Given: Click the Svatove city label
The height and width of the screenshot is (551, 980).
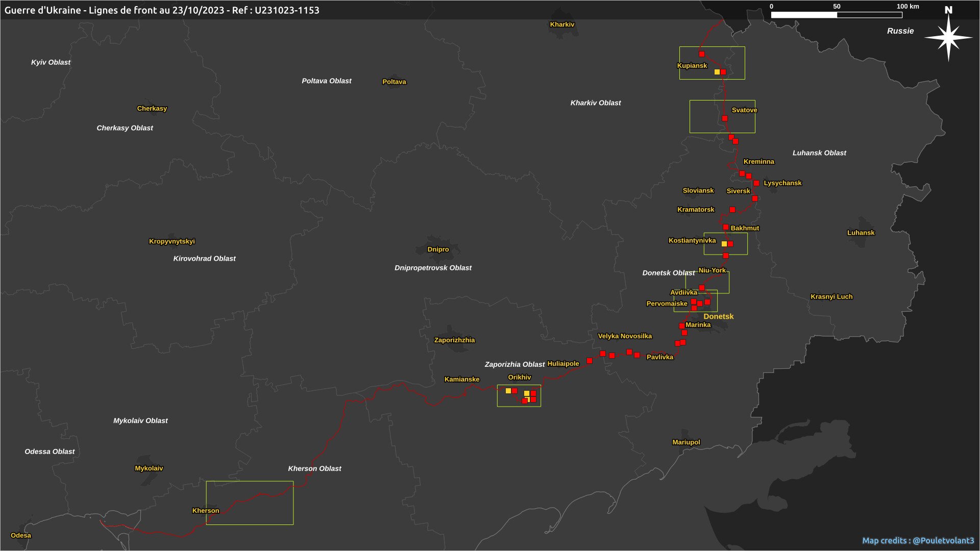Looking at the screenshot, I should pos(744,110).
